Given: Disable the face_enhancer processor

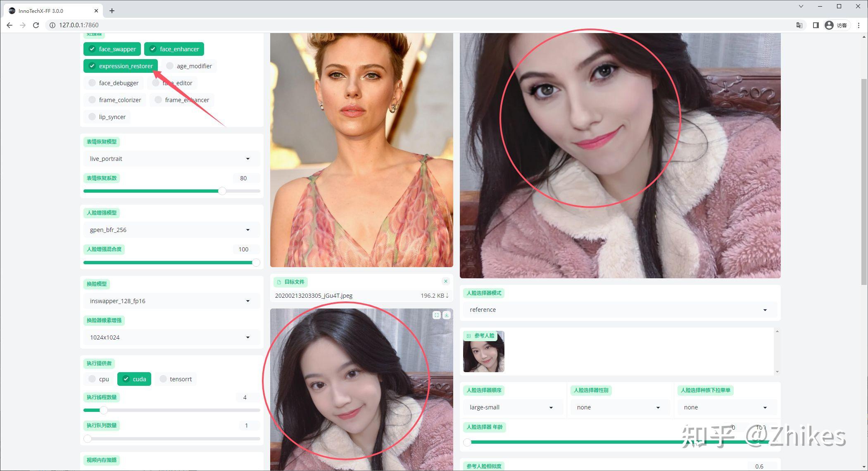Looking at the screenshot, I should [174, 49].
